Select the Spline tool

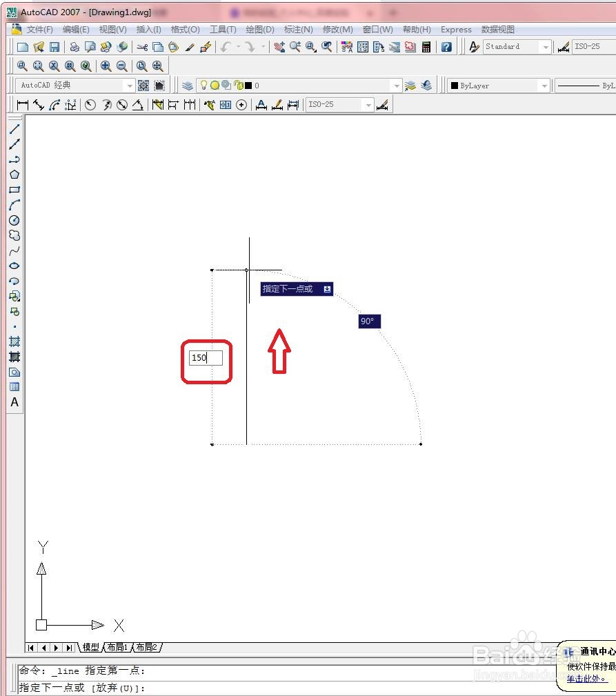click(x=14, y=250)
